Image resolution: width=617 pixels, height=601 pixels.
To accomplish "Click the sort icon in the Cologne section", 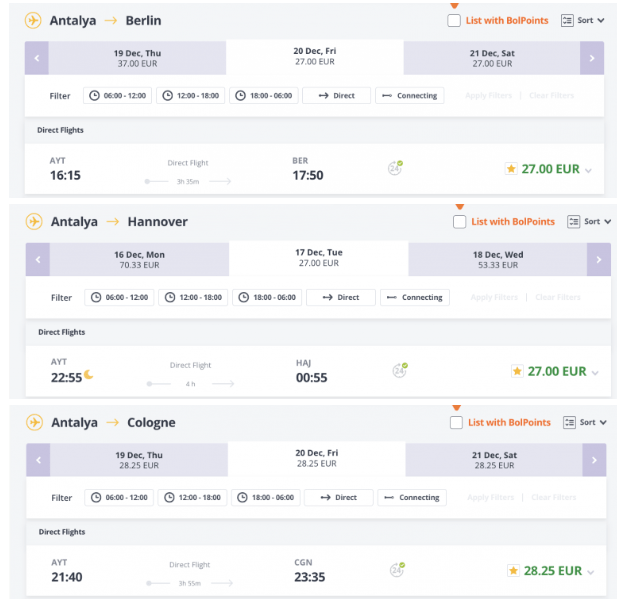I will click(569, 423).
